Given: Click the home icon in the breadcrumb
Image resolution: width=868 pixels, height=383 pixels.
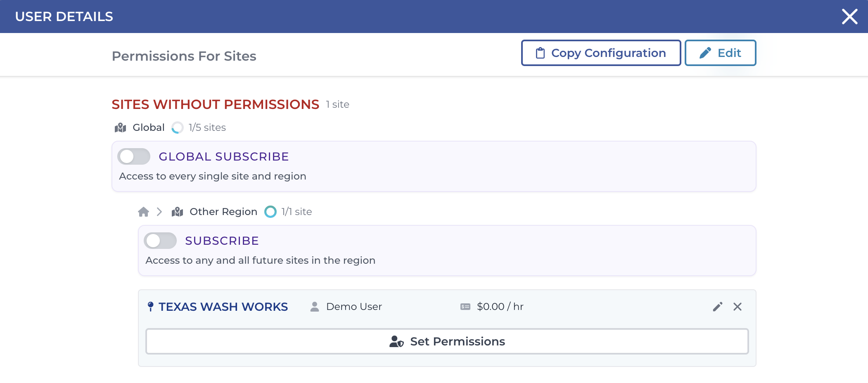Looking at the screenshot, I should pos(143,211).
